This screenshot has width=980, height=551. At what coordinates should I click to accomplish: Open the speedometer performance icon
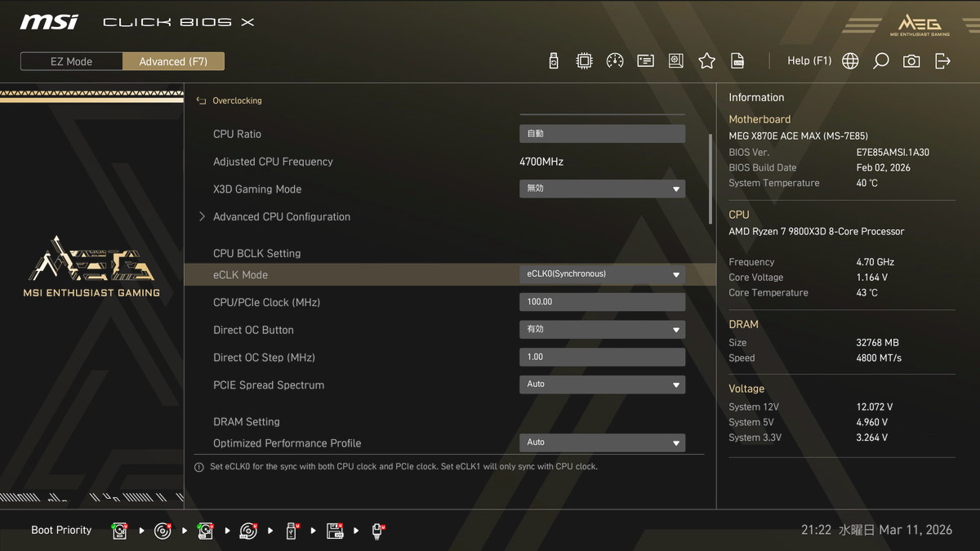point(615,61)
